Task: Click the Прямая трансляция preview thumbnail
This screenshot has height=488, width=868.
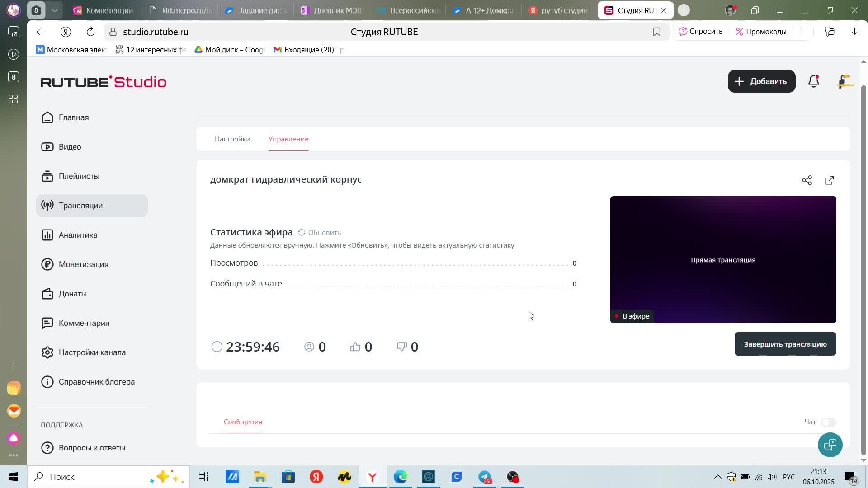Action: click(723, 259)
